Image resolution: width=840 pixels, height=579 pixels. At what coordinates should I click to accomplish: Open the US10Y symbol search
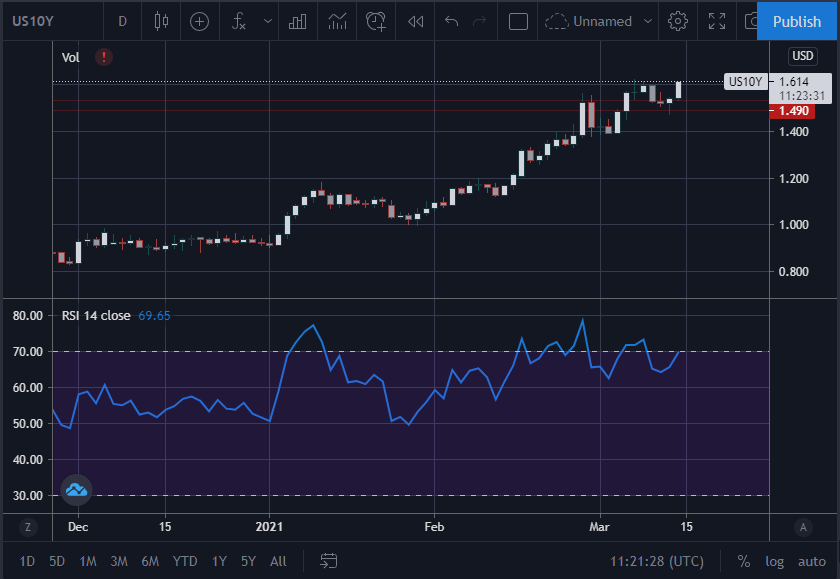[33, 21]
